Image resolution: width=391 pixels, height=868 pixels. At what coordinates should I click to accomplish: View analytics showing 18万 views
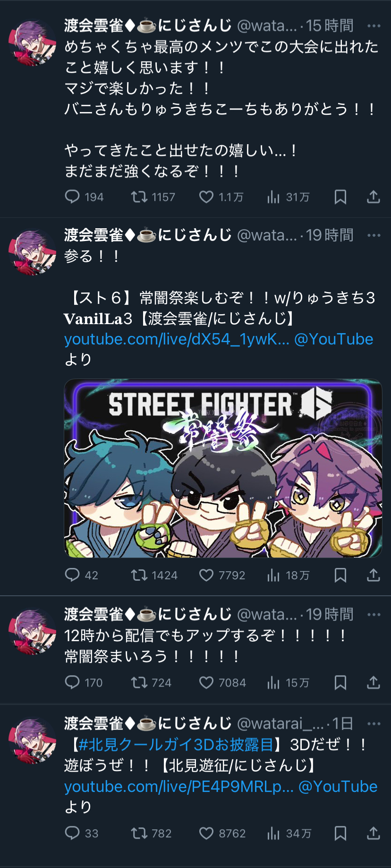click(x=288, y=575)
